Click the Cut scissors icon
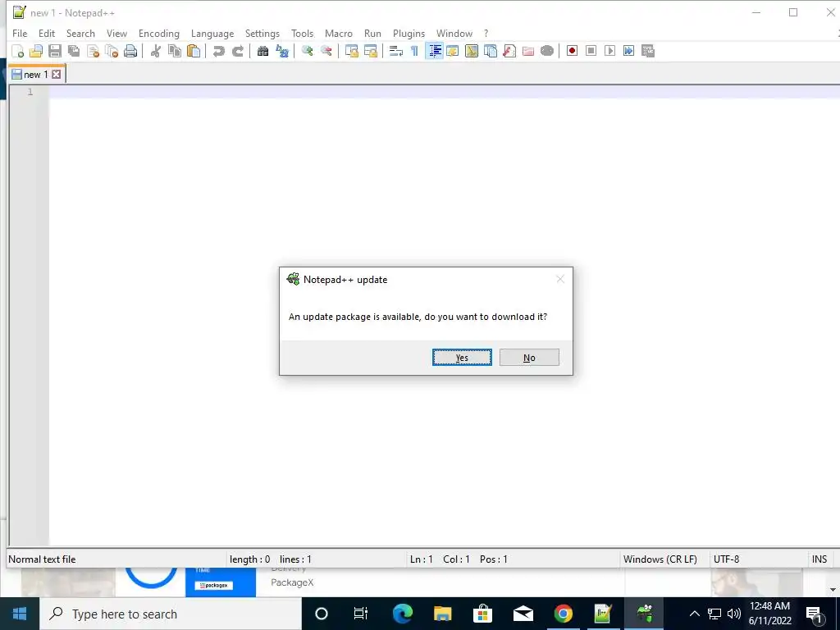The image size is (840, 630). coord(155,51)
